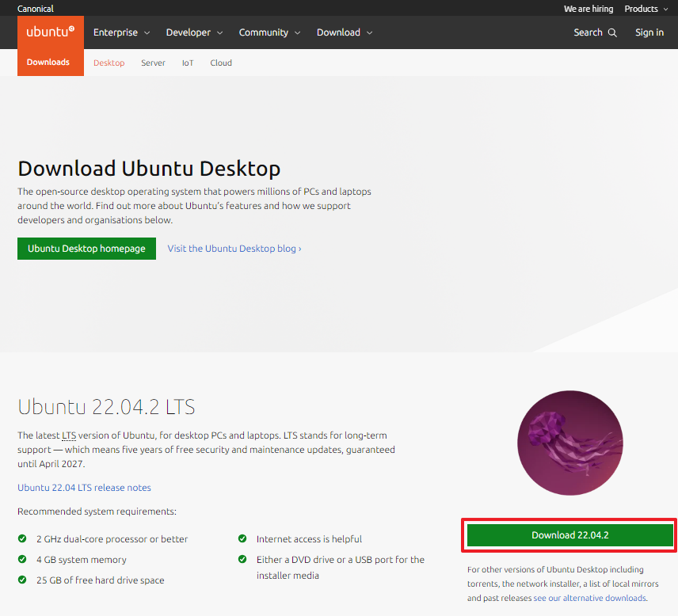
Task: Select the Server tab
Action: point(153,63)
